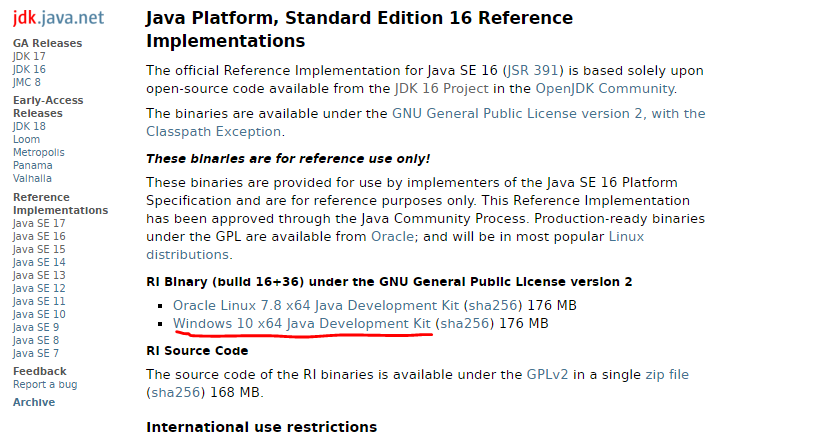
Task: Open sha256 for source zip file
Action: coord(176,393)
